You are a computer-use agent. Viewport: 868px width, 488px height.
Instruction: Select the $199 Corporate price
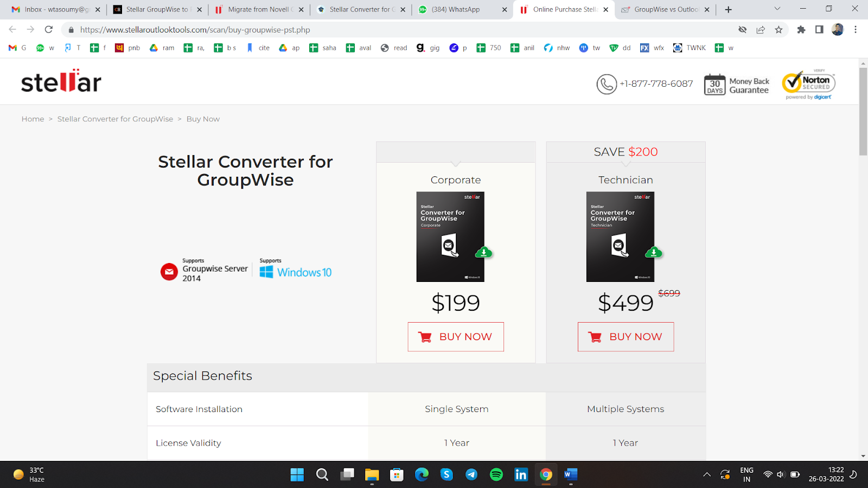456,303
